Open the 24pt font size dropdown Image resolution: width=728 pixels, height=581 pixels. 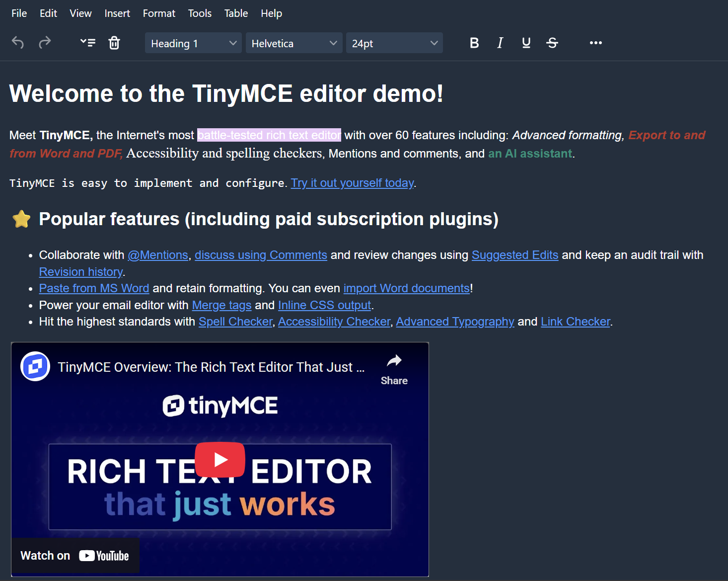tap(394, 43)
